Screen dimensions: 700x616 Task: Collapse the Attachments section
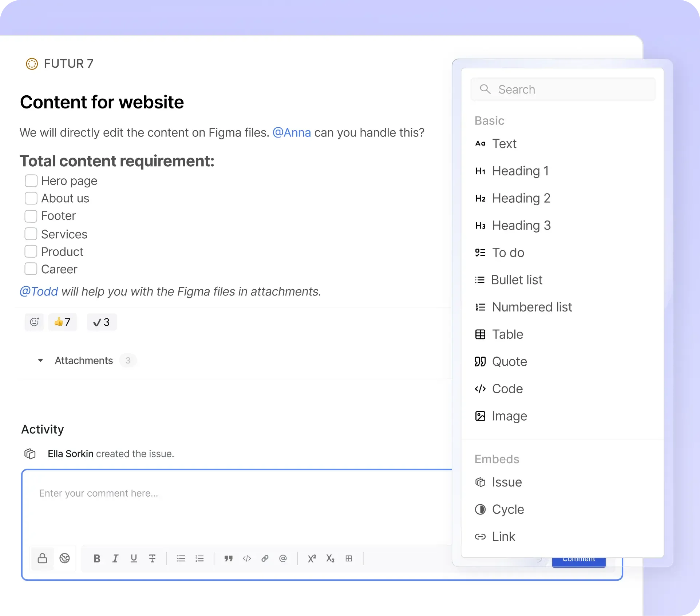click(40, 361)
